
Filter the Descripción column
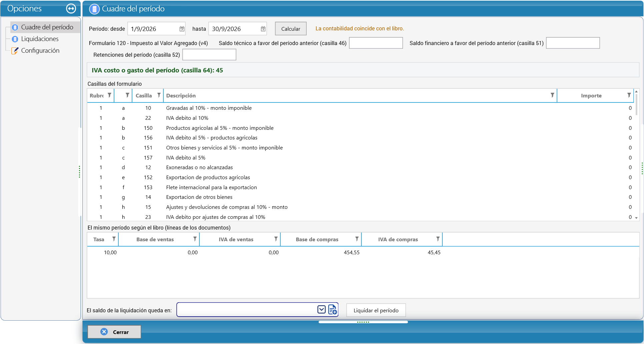coord(552,95)
